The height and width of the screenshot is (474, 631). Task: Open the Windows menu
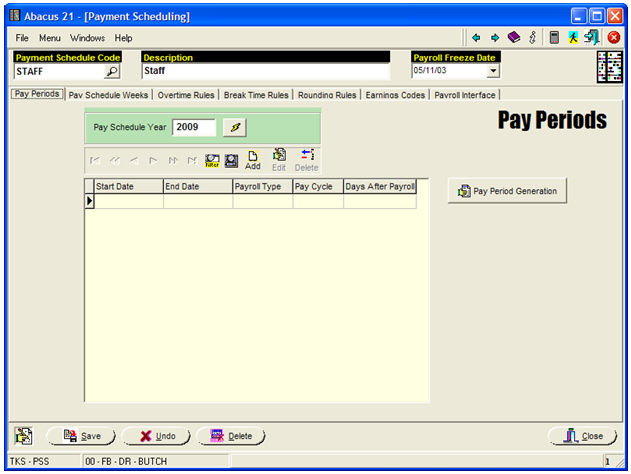87,37
